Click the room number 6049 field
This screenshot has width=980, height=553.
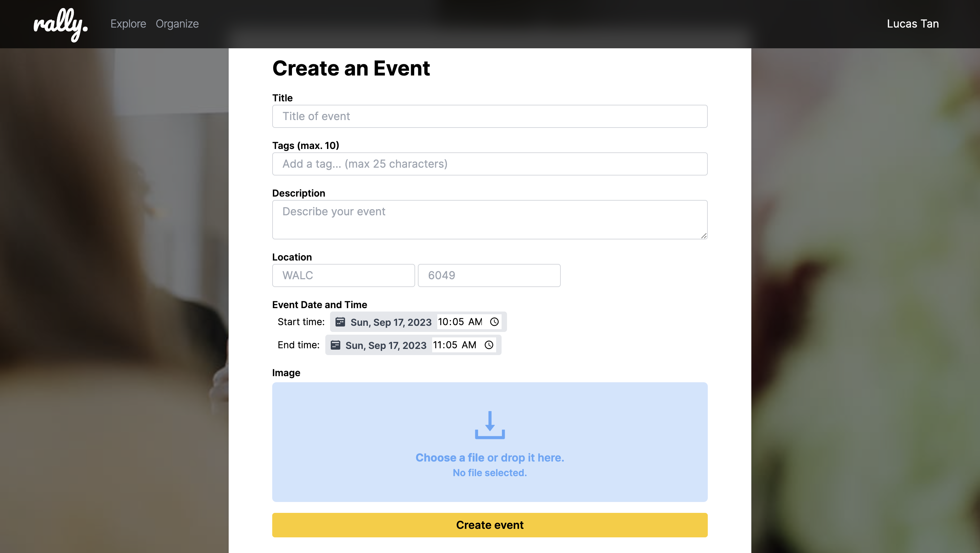pos(489,275)
